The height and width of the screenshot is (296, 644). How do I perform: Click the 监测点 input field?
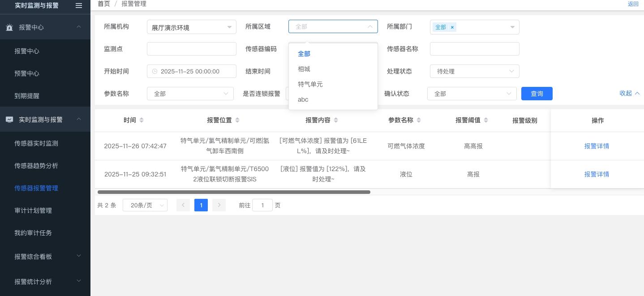(x=191, y=49)
